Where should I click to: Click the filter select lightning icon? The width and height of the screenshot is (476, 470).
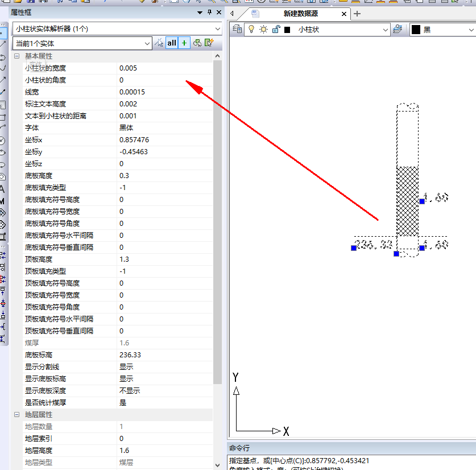coord(209,43)
